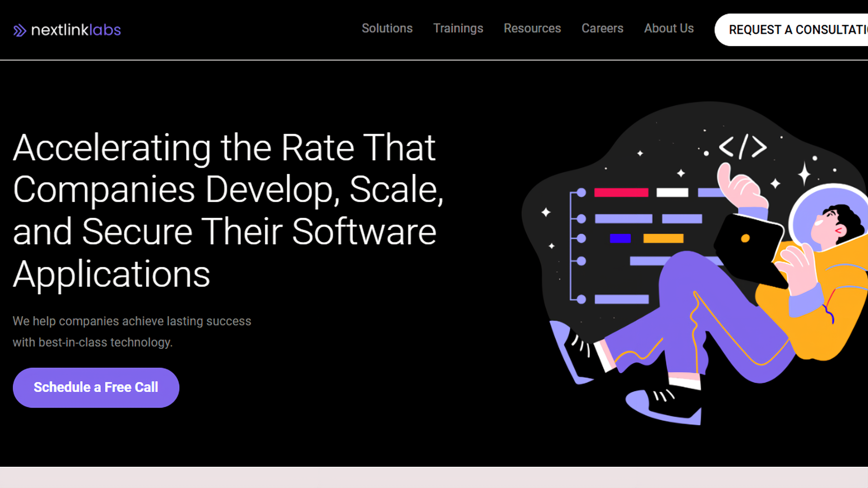Open the Resources dropdown
This screenshot has width=868, height=488.
[532, 28]
